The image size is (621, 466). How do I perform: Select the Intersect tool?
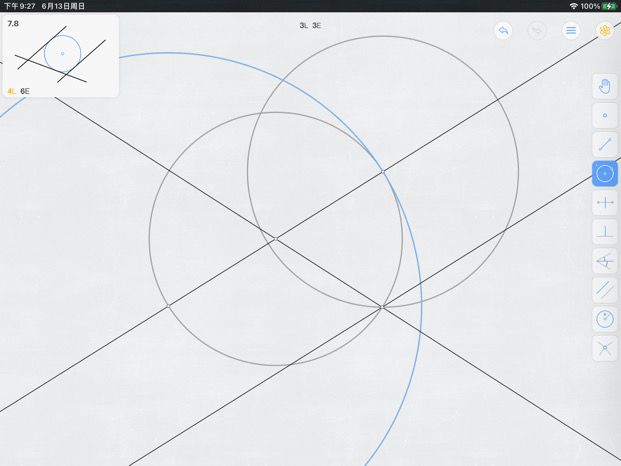(x=605, y=348)
